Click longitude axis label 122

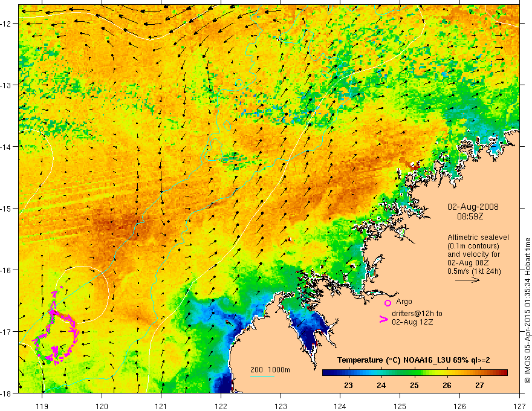(x=221, y=406)
